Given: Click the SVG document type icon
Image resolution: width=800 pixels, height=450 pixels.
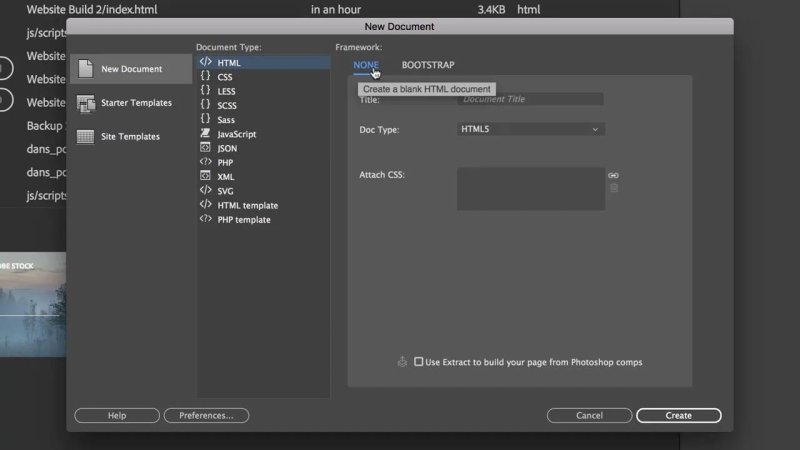Looking at the screenshot, I should click(x=206, y=190).
